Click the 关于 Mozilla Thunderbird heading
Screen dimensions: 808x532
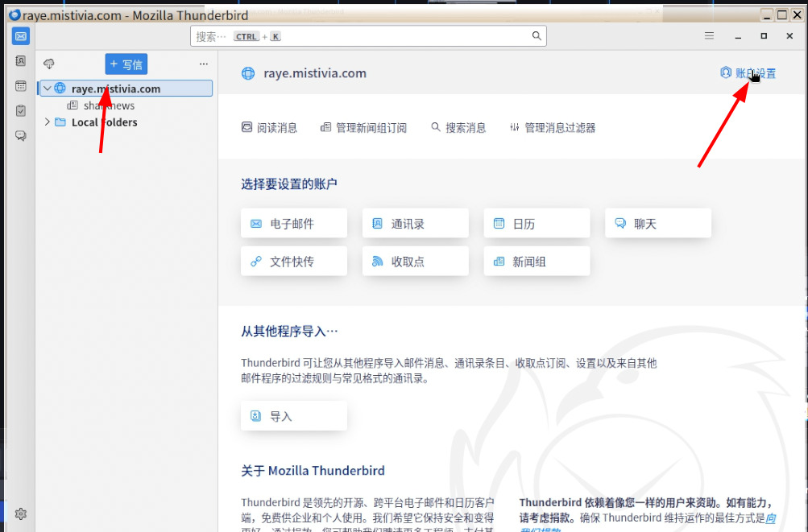tap(313, 471)
